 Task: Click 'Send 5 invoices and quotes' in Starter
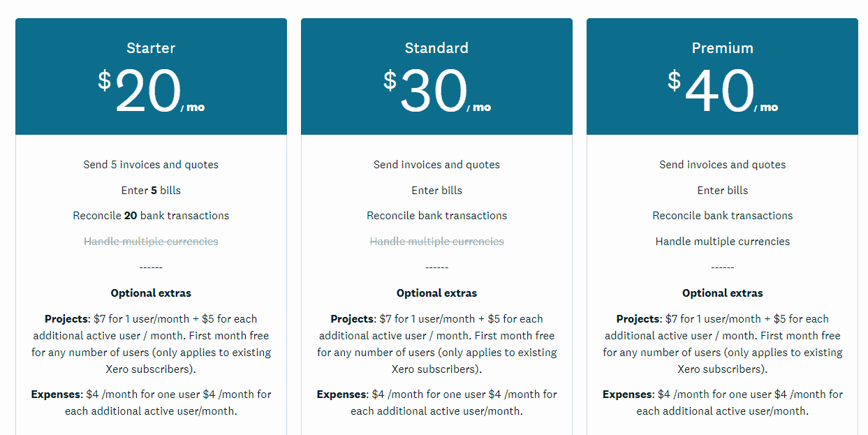tap(151, 165)
